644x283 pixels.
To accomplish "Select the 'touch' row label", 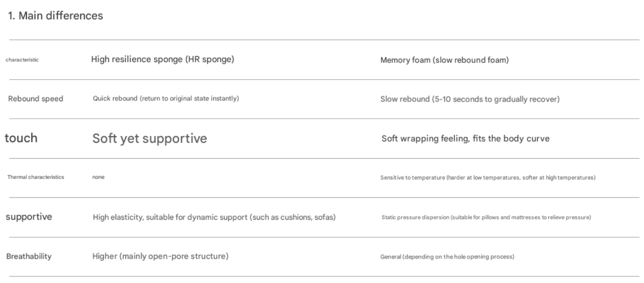I will (x=21, y=138).
